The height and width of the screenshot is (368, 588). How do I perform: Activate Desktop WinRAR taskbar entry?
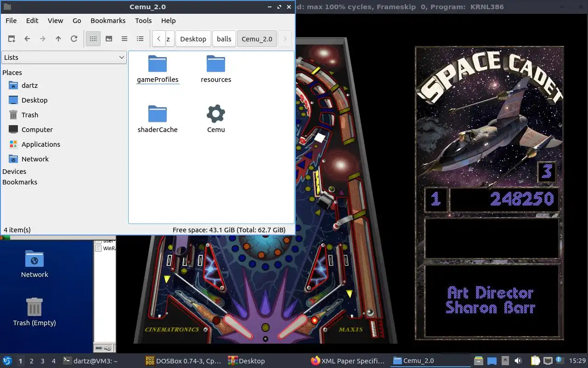[x=266, y=361]
